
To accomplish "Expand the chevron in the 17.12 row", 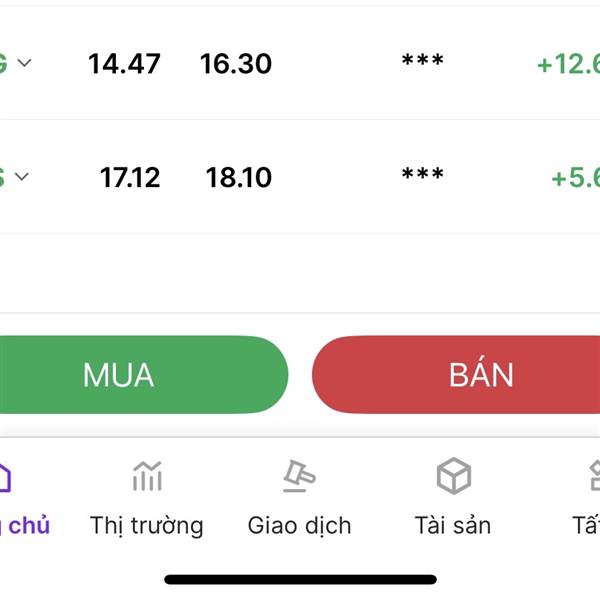I will 22,177.
